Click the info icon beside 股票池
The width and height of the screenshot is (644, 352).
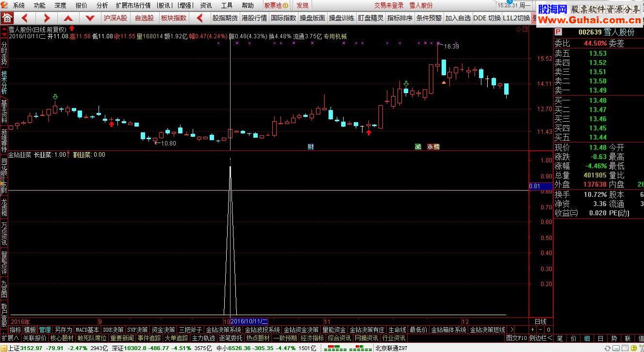(x=286, y=6)
